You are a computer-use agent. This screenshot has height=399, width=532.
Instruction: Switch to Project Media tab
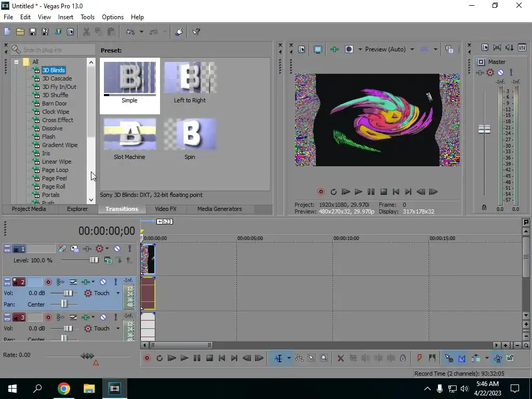(29, 209)
